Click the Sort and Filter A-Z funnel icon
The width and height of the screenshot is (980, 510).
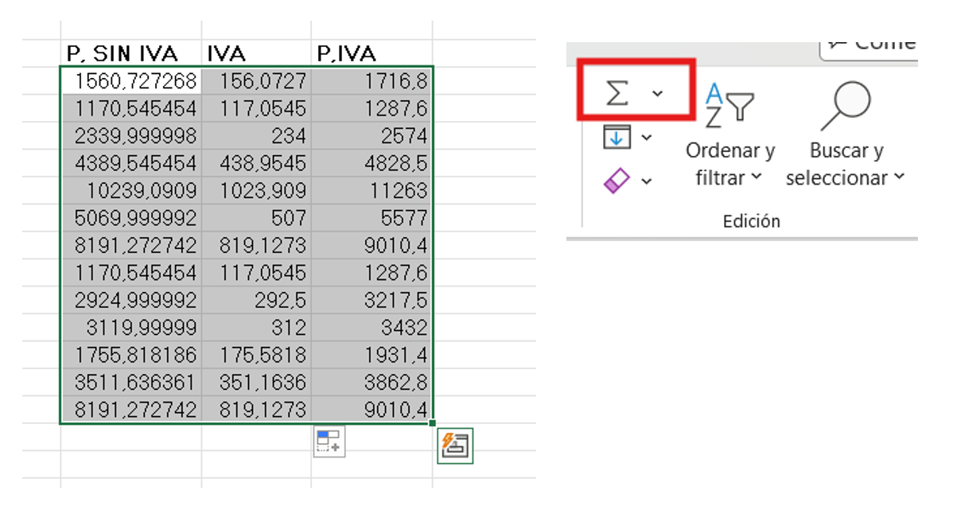pos(729,105)
